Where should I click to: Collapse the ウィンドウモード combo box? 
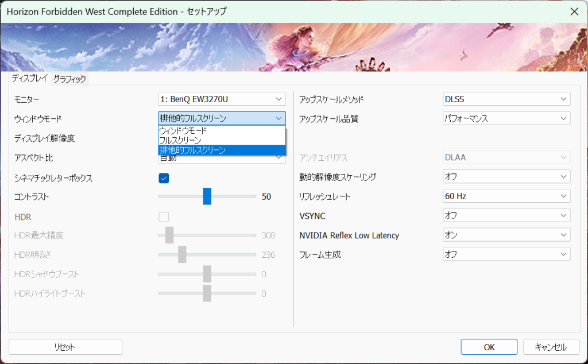click(x=278, y=119)
